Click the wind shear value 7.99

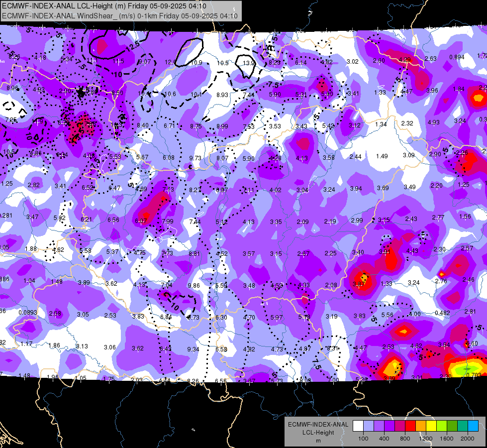(168, 222)
